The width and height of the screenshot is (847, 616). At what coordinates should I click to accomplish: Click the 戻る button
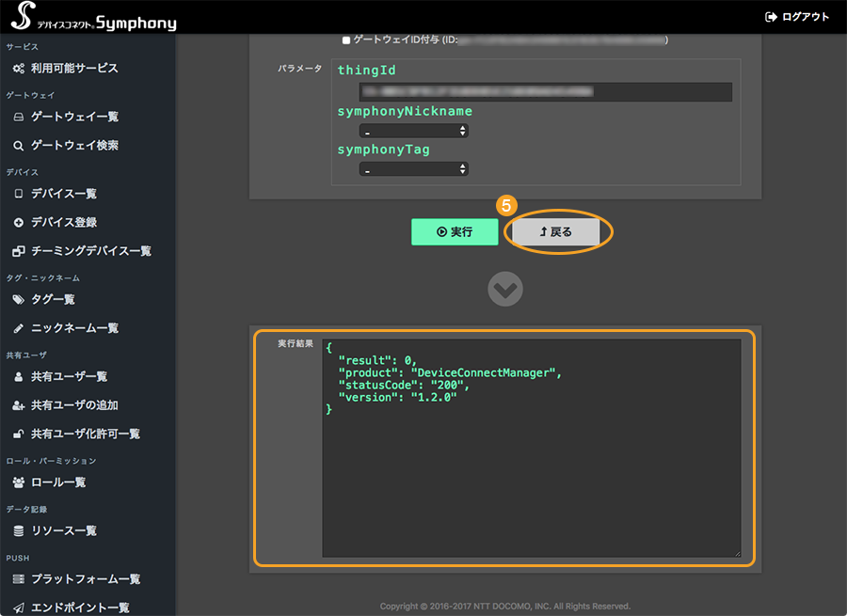[x=556, y=231]
